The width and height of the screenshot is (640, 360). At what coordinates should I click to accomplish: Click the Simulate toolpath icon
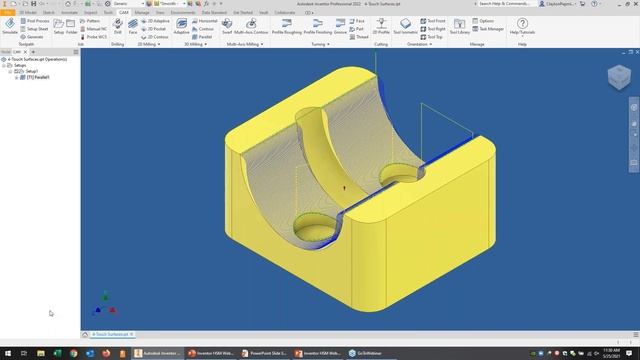click(10, 27)
